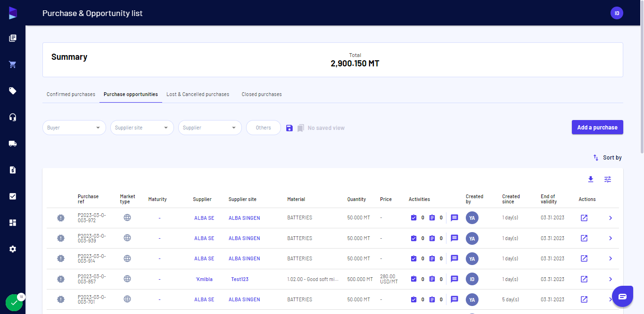Screen dimensions: 644x314
Task: Download the purchase list
Action: pyautogui.click(x=591, y=179)
